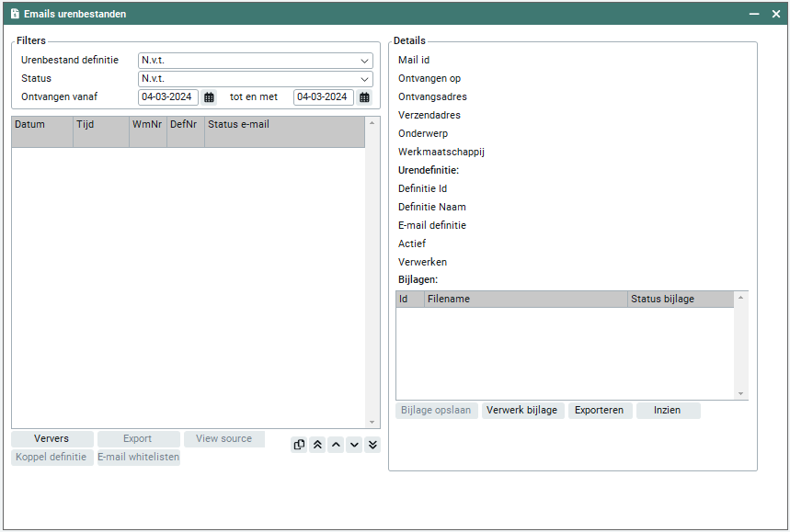Jump to first record with double-up chevron
The width and height of the screenshot is (790, 532).
pyautogui.click(x=317, y=445)
